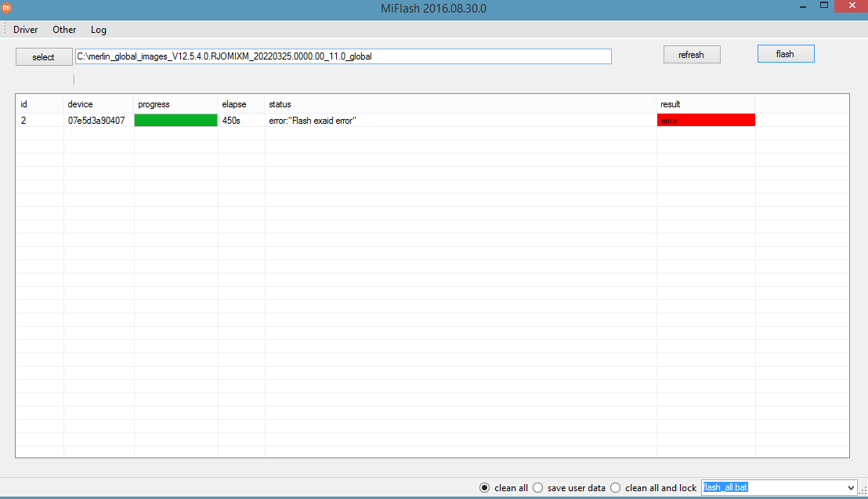
Task: Expand the flash script dropdown arrow
Action: (x=851, y=488)
